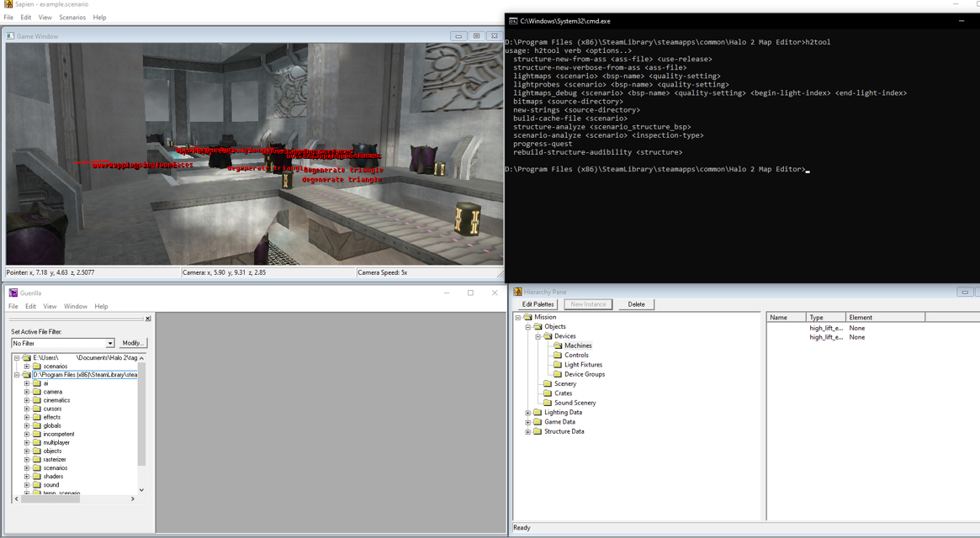Click the multiplayer folder icon in Guerilla
Image resolution: width=980 pixels, height=538 pixels.
(x=36, y=442)
